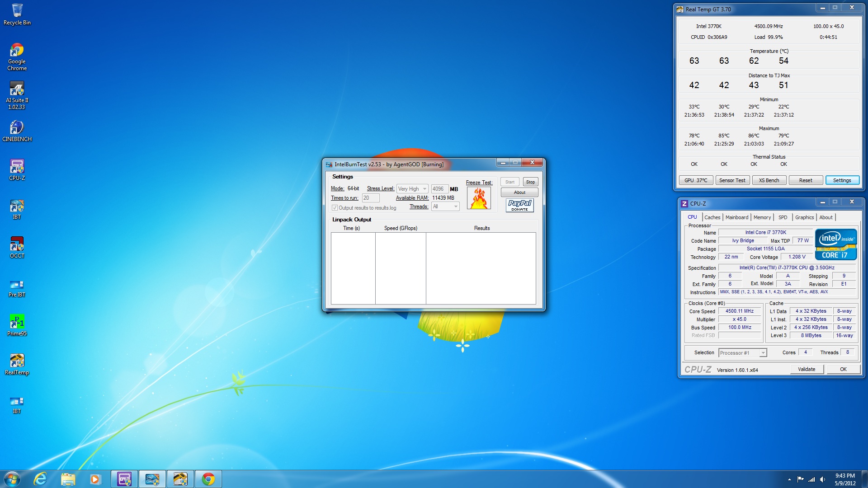Click the PayPal Donate image
The image size is (868, 488).
tap(519, 206)
